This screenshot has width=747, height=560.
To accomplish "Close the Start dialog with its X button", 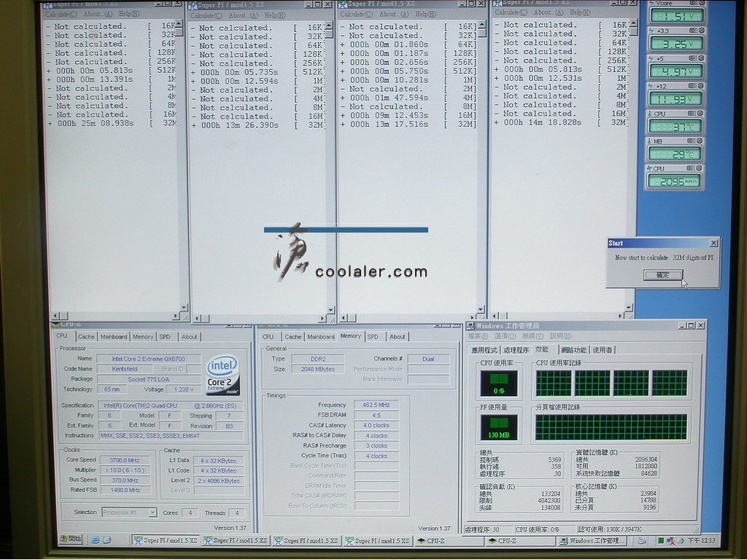I will [713, 244].
